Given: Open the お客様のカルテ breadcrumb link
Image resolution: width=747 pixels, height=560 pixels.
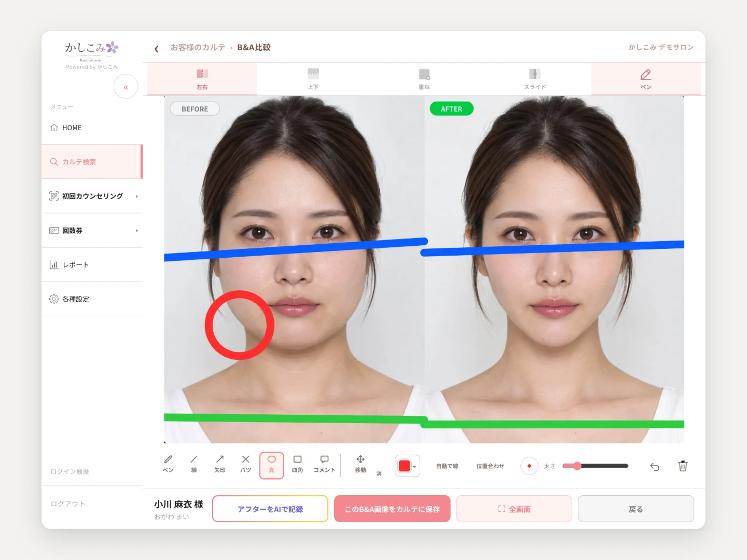Looking at the screenshot, I should (x=198, y=47).
